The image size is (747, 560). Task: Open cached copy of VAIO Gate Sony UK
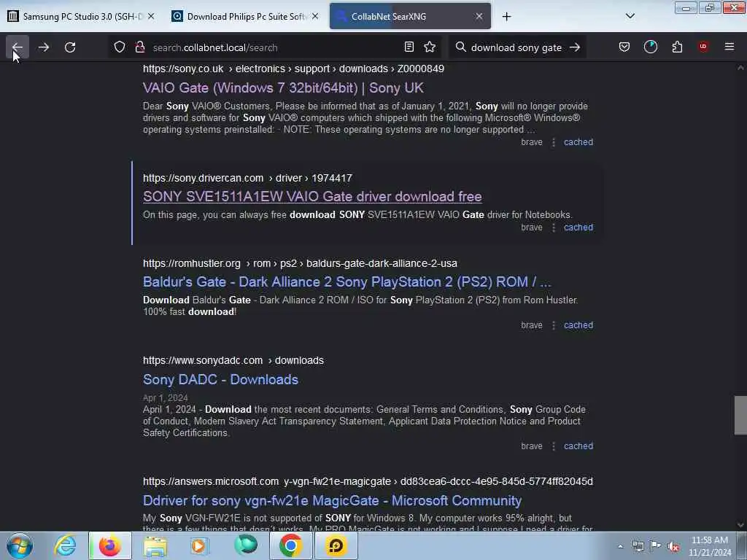click(x=578, y=142)
